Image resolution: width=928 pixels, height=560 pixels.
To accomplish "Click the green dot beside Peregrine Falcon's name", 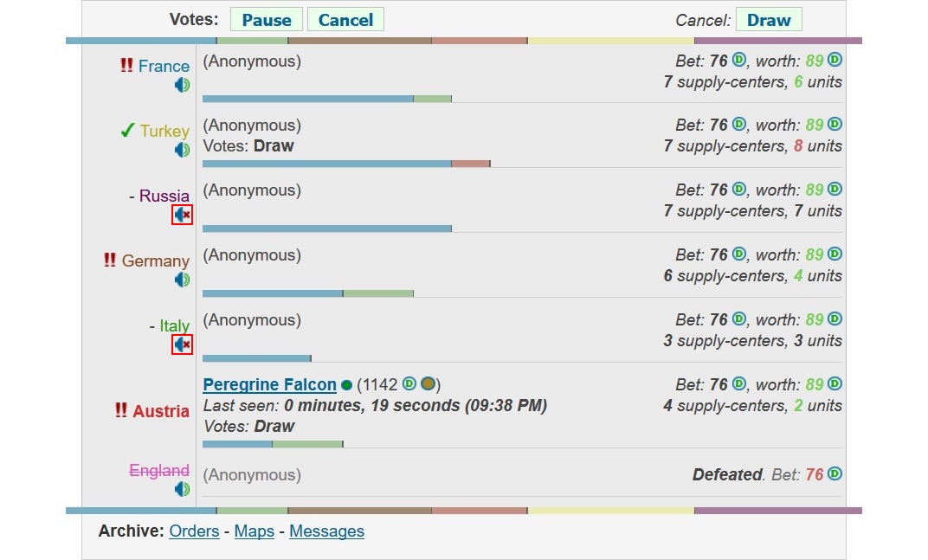I will [346, 383].
